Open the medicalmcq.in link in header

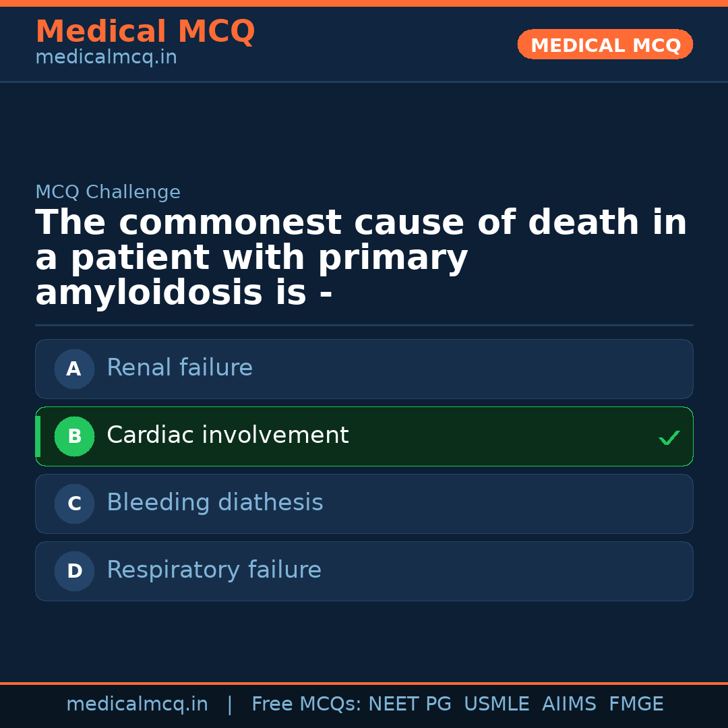click(106, 57)
